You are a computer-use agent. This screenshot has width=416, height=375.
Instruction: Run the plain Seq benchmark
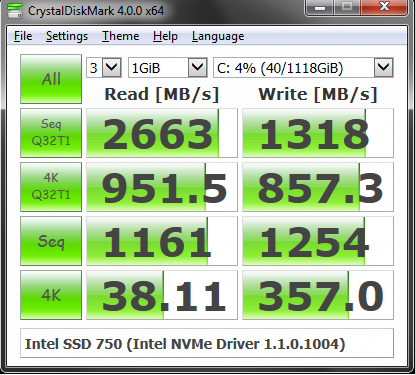point(51,241)
